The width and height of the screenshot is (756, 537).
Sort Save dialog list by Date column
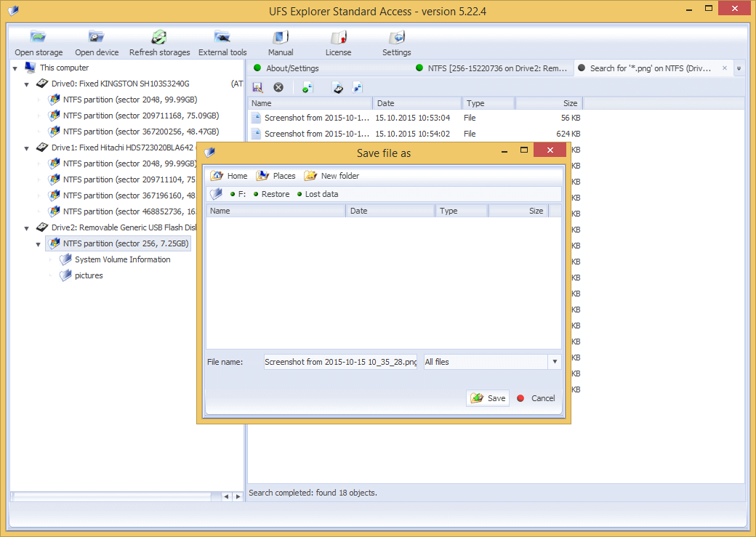390,211
